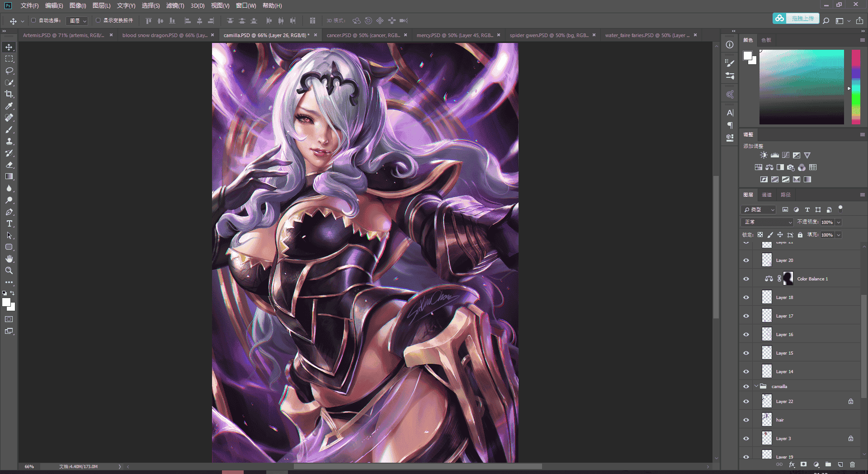
Task: Select the Brush tool
Action: 9,129
